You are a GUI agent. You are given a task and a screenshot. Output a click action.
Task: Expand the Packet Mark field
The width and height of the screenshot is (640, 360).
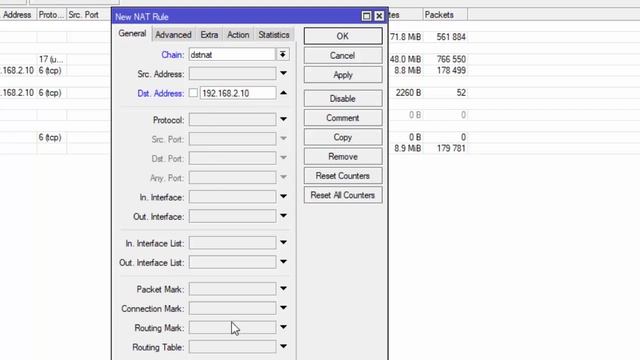pos(283,289)
